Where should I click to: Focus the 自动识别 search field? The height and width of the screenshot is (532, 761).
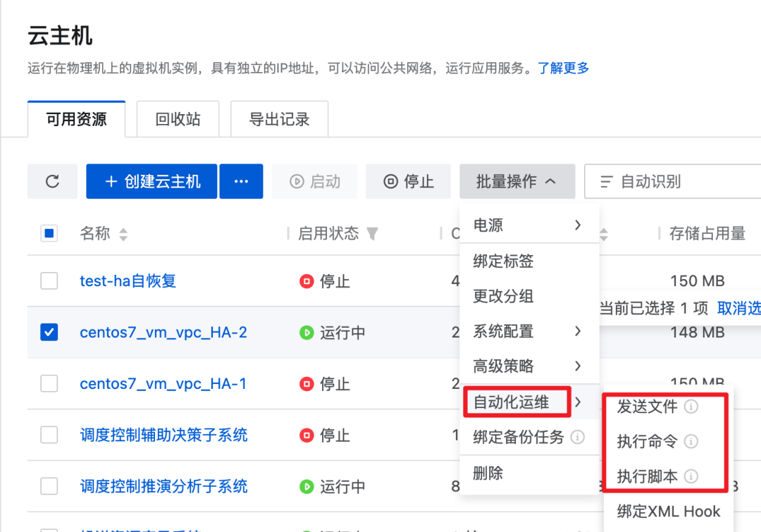coord(673,182)
